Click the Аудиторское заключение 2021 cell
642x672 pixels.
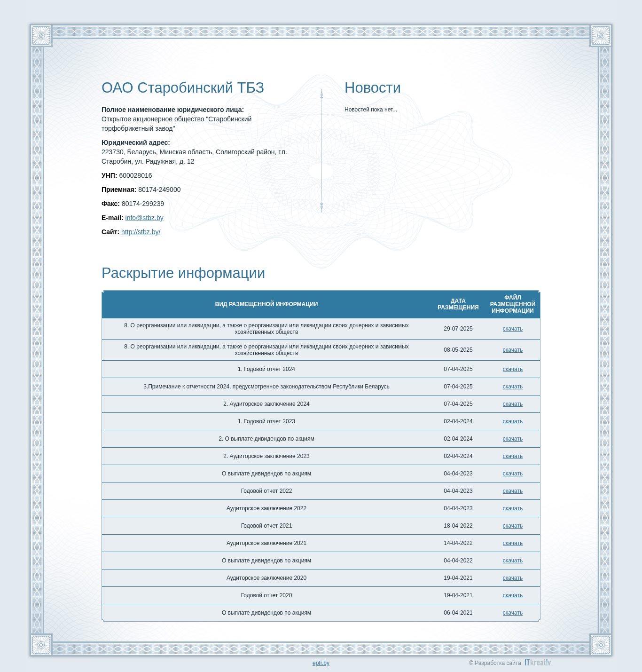pyautogui.click(x=266, y=543)
